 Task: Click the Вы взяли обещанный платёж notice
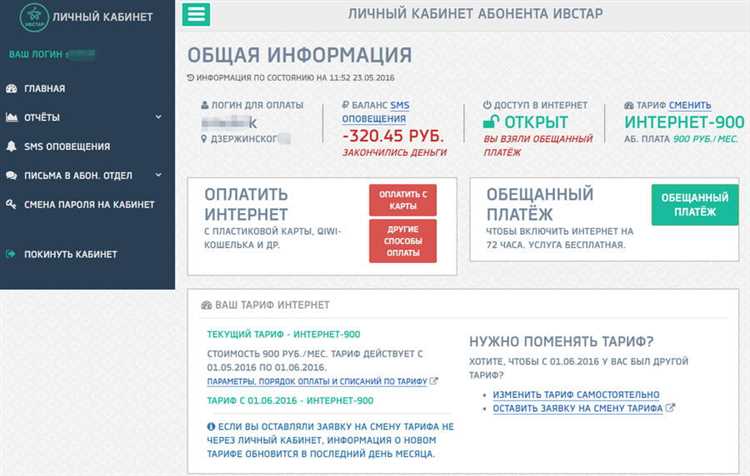coord(538,145)
